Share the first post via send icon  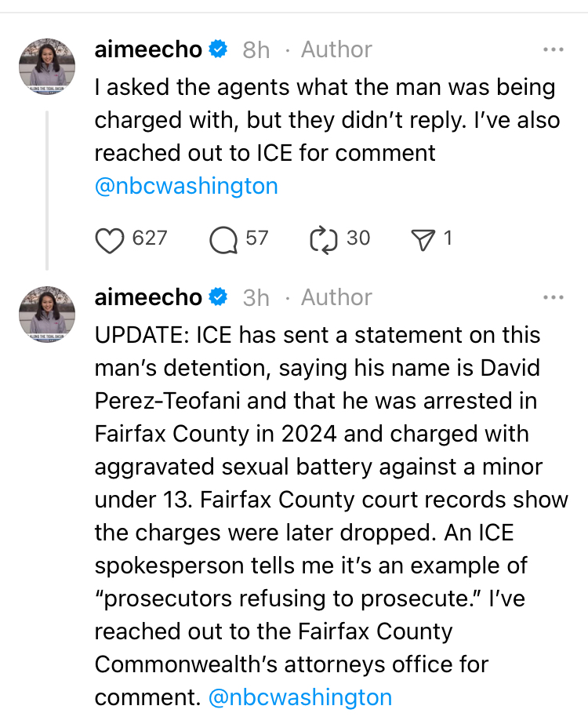coord(423,239)
